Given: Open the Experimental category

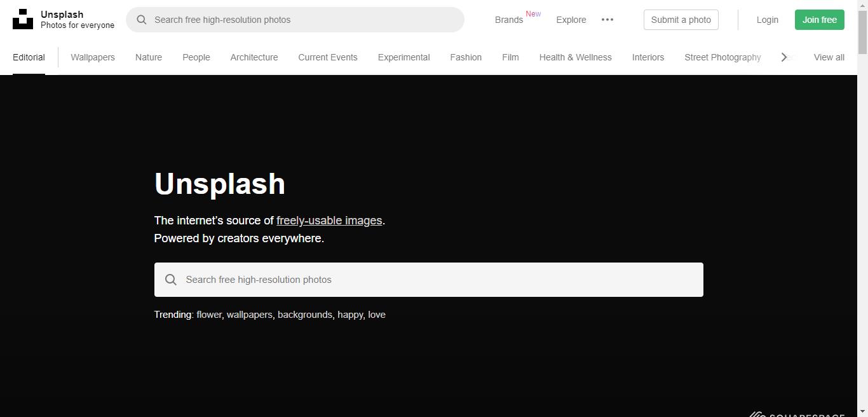Looking at the screenshot, I should [404, 57].
